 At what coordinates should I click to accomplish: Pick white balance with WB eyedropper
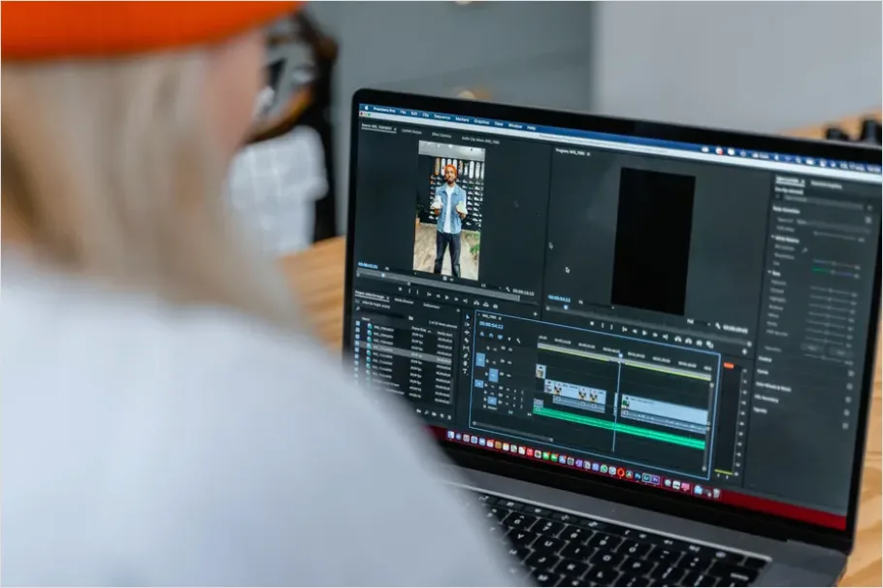[x=804, y=250]
